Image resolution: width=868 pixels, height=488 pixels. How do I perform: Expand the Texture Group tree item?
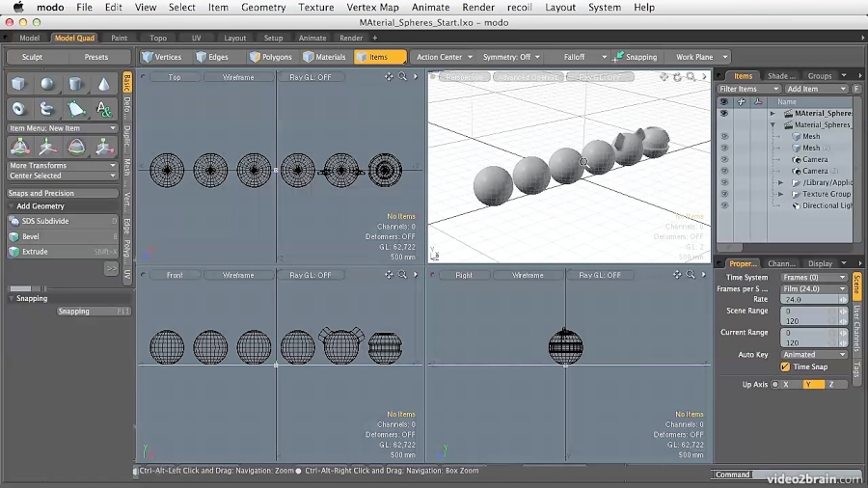pyautogui.click(x=780, y=194)
